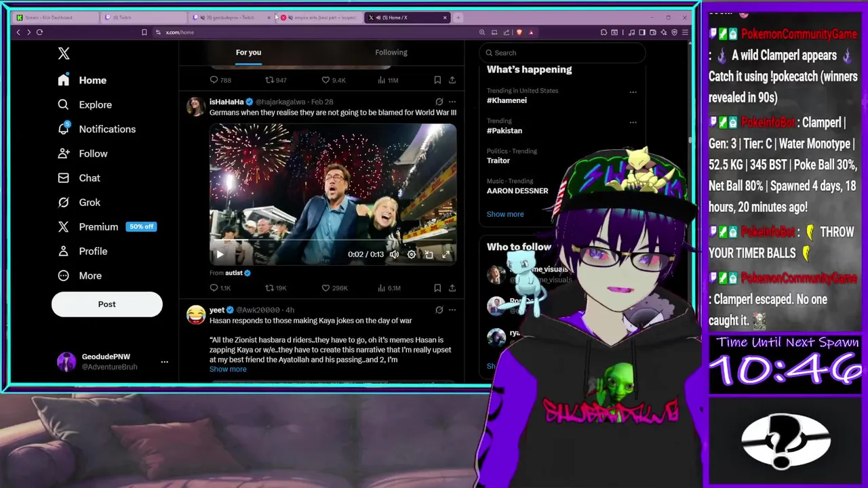Switch to geodudepnw Twitch browser tab

[229, 18]
